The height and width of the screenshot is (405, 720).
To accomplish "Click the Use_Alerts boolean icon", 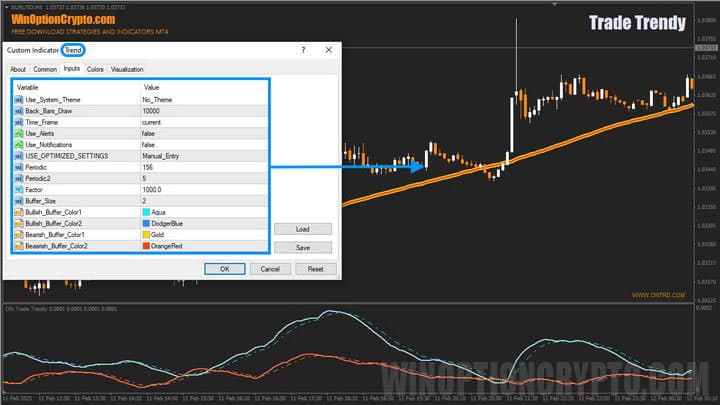I will (x=18, y=133).
